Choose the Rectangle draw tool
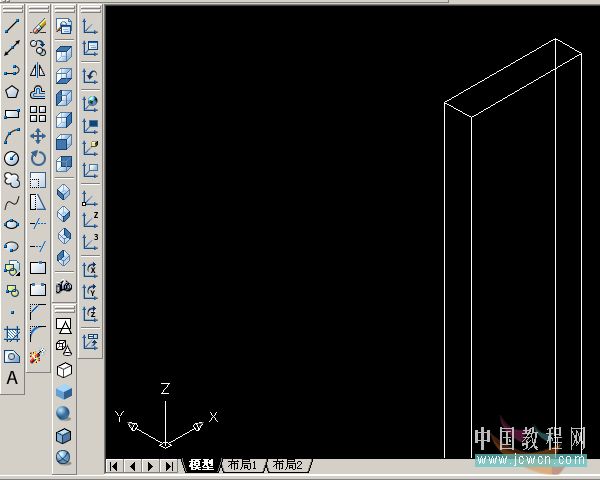Screen dimensions: 600x480 pyautogui.click(x=12, y=113)
